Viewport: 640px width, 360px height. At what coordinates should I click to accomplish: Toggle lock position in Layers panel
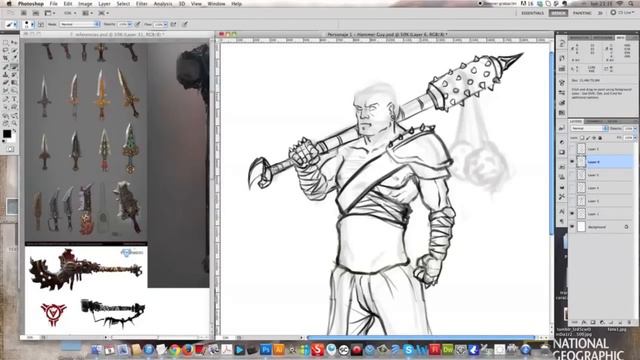click(x=594, y=138)
